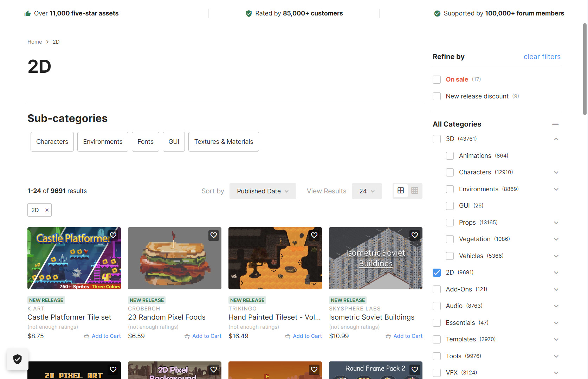Click the breadcrumb arrow after Home
The image size is (588, 379).
(x=47, y=42)
